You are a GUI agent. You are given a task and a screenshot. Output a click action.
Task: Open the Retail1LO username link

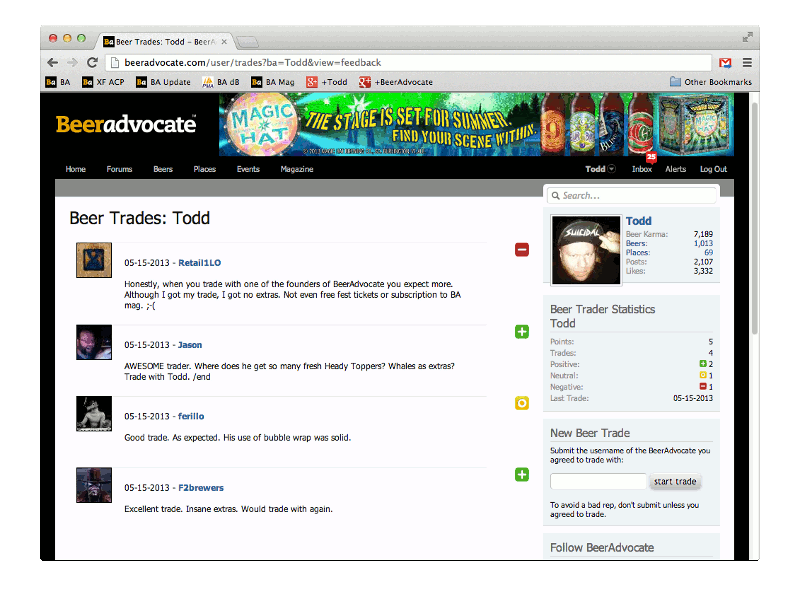[199, 263]
